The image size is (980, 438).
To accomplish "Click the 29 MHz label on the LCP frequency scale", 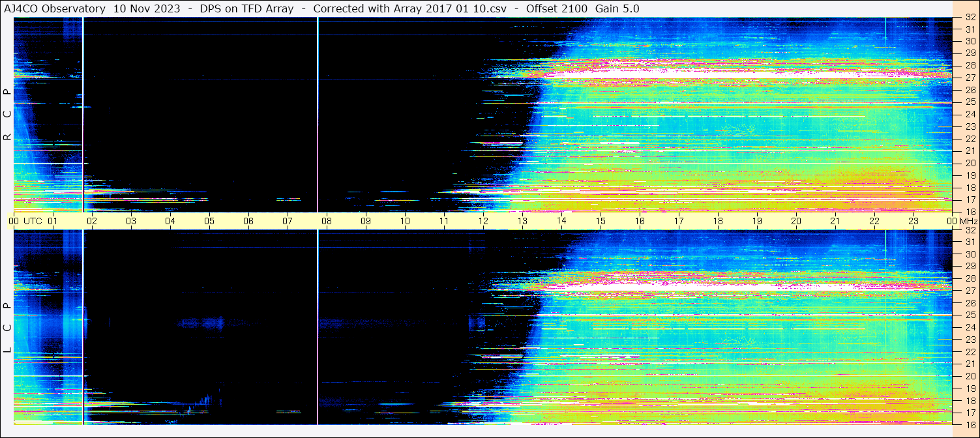I will 970,267.
